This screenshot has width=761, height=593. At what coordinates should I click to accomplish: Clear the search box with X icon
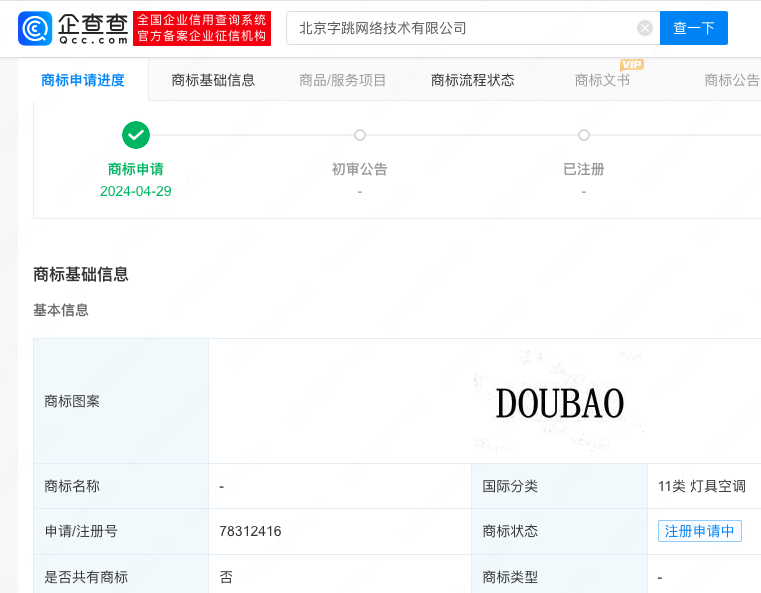coord(645,28)
